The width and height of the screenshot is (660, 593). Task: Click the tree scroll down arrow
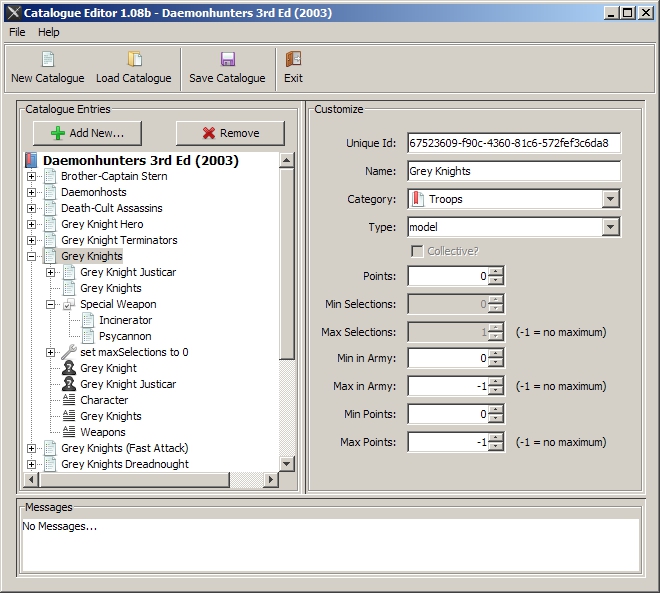[x=287, y=464]
